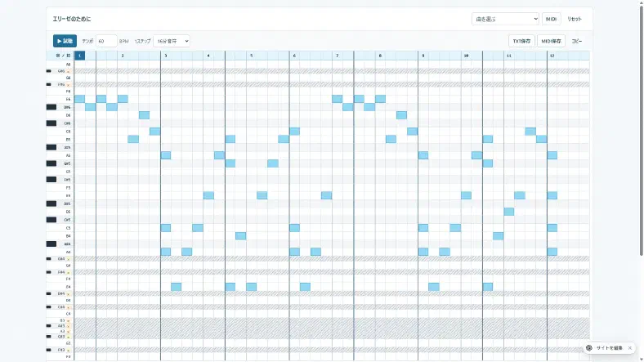Toggle the x marker on D#4 row
Viewport: 644px width, 362px height.
(x=69, y=294)
